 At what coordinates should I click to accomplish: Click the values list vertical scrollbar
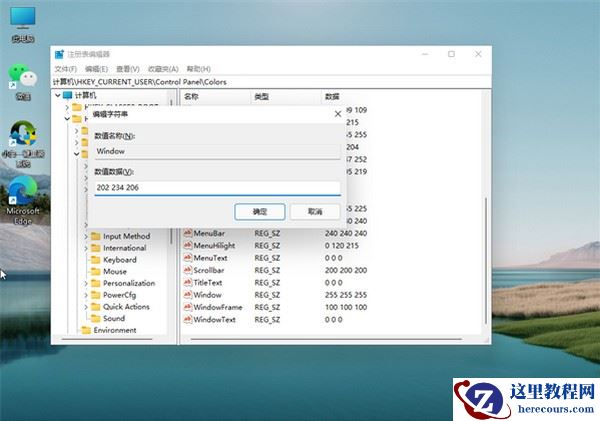pyautogui.click(x=486, y=260)
